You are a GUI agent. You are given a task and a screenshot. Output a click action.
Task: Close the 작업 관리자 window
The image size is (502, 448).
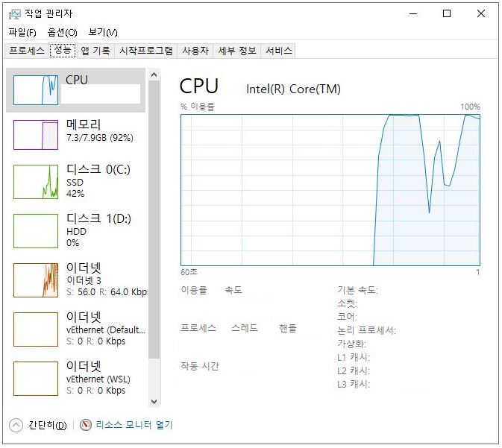click(x=481, y=13)
